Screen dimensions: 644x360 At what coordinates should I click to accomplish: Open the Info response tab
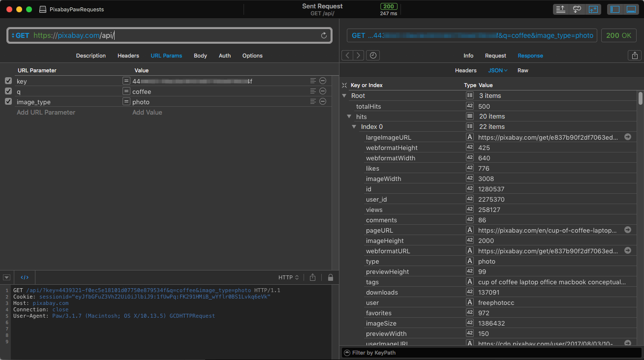(468, 56)
